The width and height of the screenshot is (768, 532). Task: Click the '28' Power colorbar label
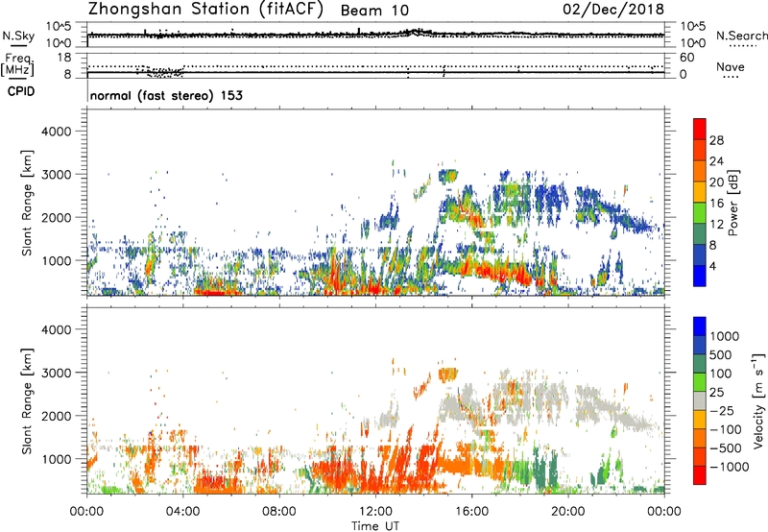716,140
